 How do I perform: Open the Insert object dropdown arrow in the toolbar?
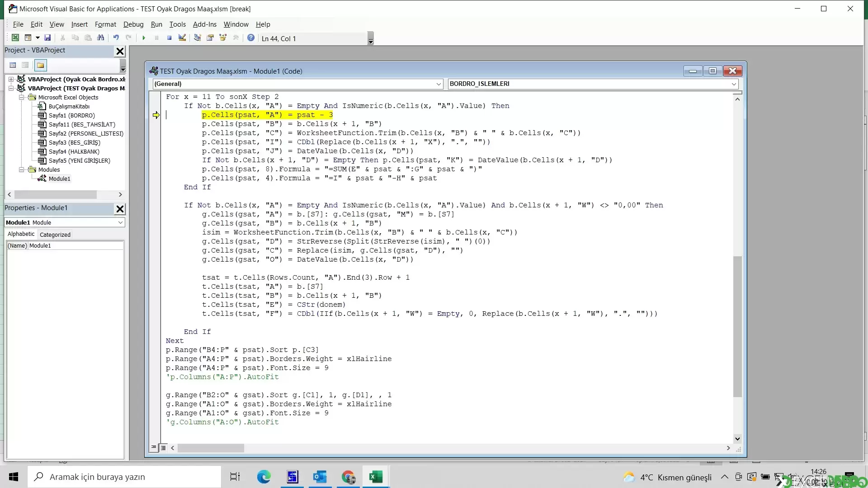point(38,38)
